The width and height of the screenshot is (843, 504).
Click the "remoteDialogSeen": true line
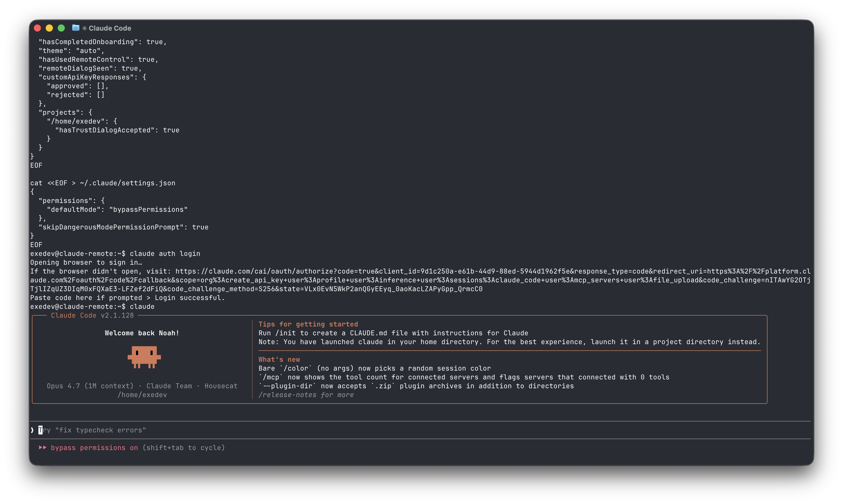pos(90,68)
